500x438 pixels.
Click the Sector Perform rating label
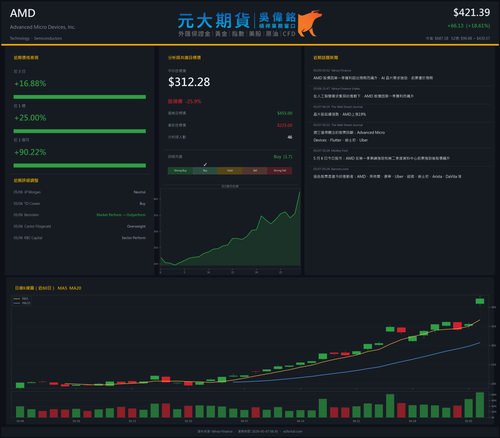point(134,238)
